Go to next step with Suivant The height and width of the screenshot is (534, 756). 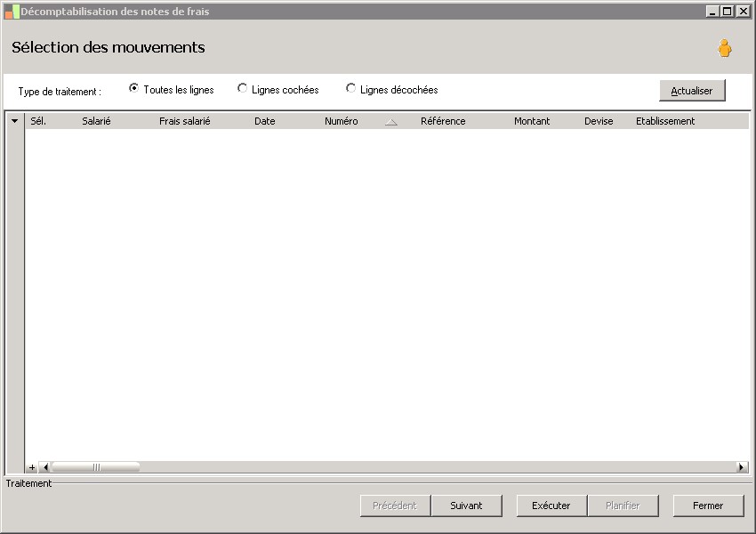pos(466,506)
